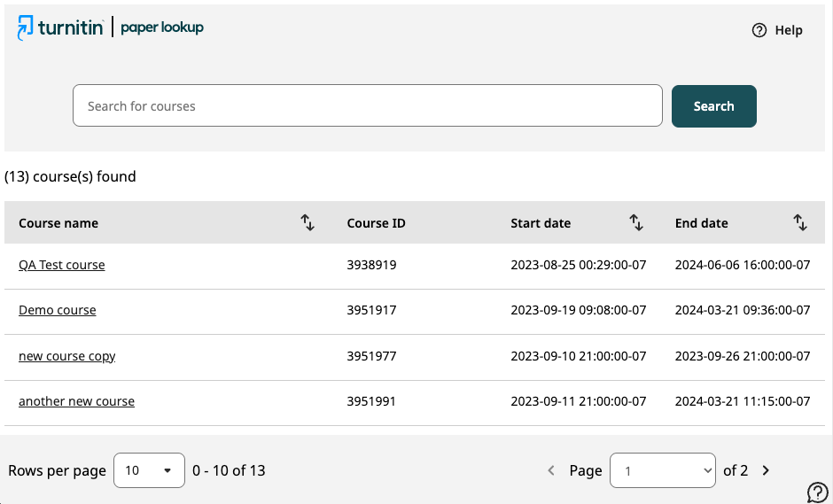Click the Start date column header
833x504 pixels.
click(x=541, y=223)
